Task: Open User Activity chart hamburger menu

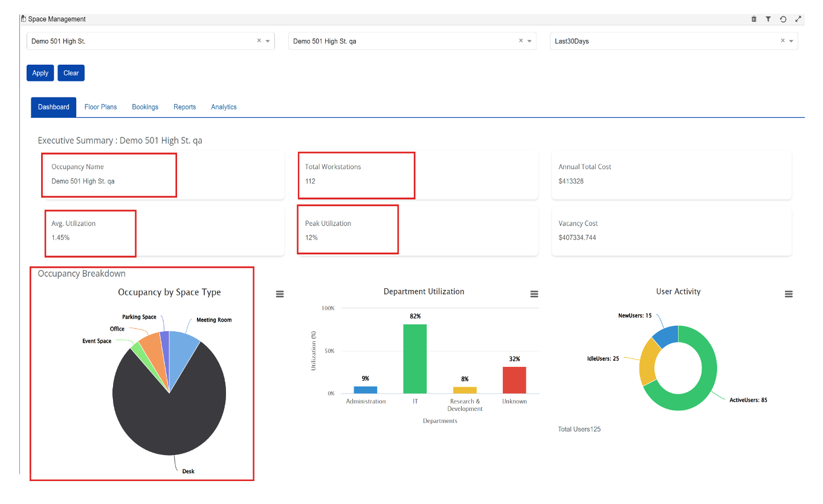Action: (x=789, y=294)
